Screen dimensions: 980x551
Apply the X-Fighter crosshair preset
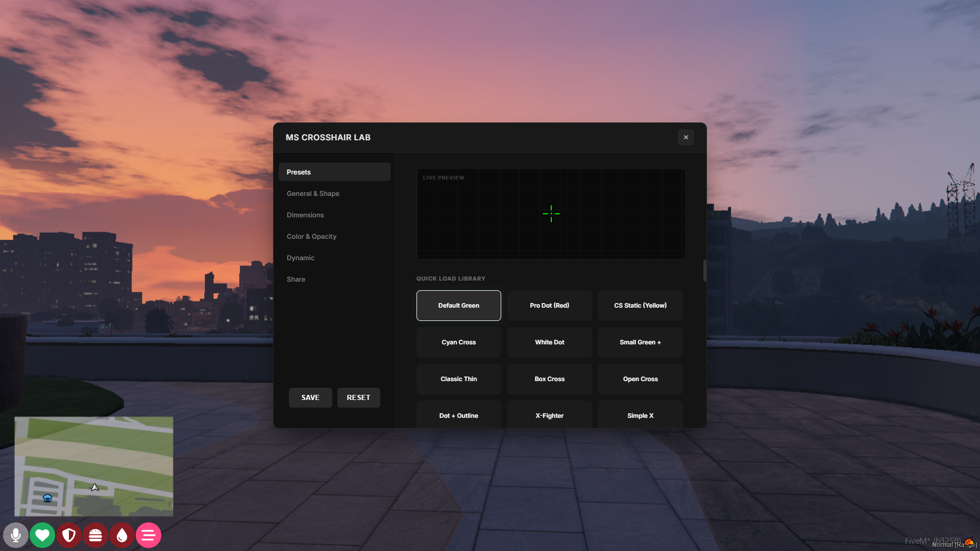(x=549, y=415)
